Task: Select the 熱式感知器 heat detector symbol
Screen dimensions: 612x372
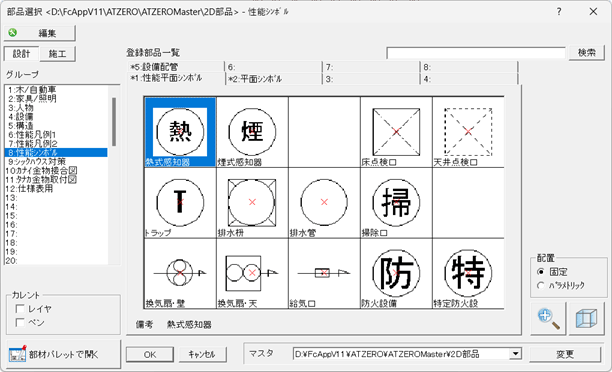Action: (x=180, y=132)
